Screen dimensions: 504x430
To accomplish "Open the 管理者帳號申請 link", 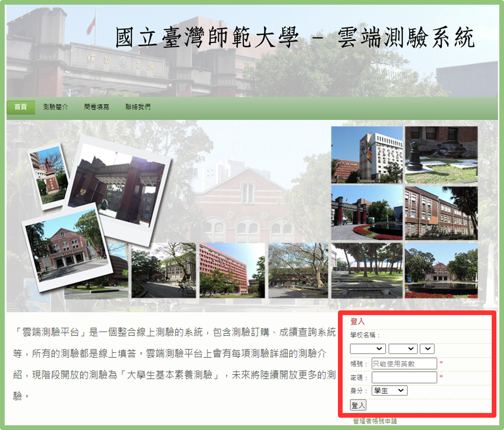I will 375,421.
